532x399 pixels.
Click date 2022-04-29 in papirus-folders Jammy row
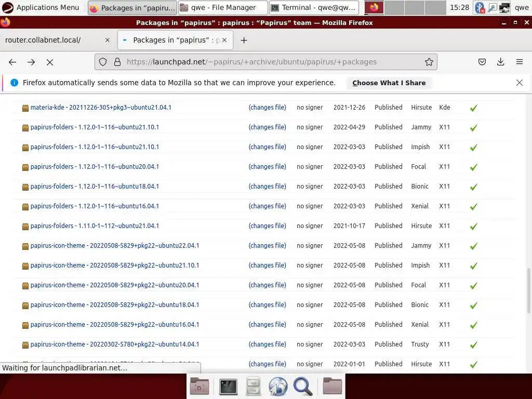[349, 127]
